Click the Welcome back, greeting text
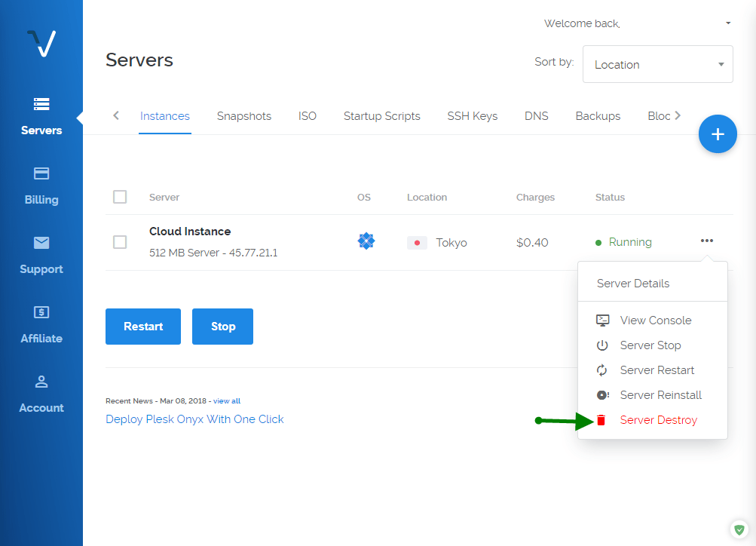 click(x=582, y=23)
